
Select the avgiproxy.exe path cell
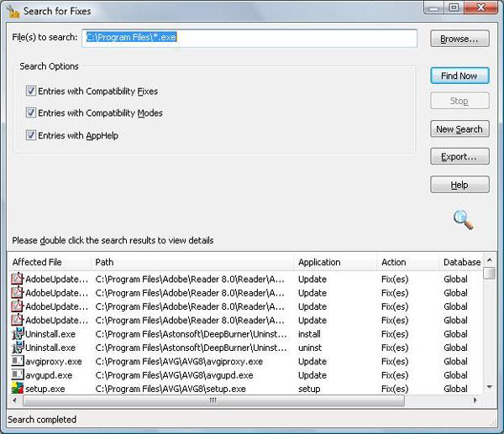pyautogui.click(x=179, y=362)
